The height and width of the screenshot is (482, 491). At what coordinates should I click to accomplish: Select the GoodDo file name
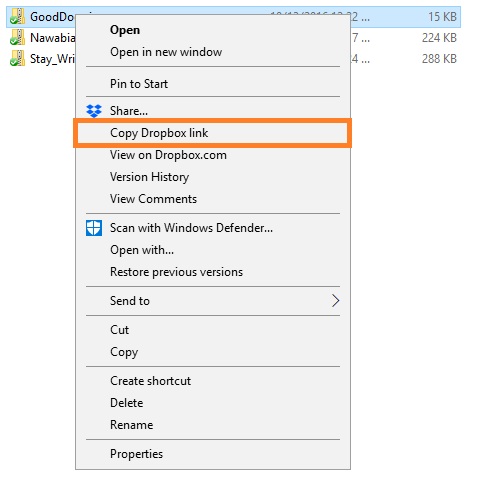pos(52,17)
